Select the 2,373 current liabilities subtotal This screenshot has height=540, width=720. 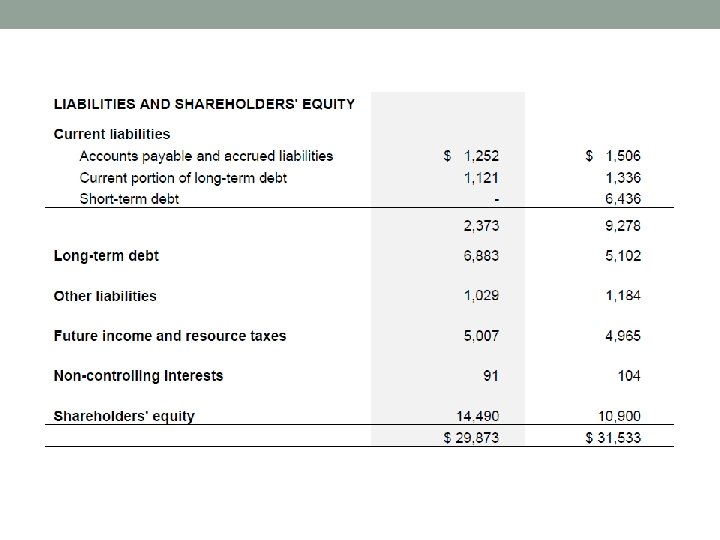(x=481, y=226)
